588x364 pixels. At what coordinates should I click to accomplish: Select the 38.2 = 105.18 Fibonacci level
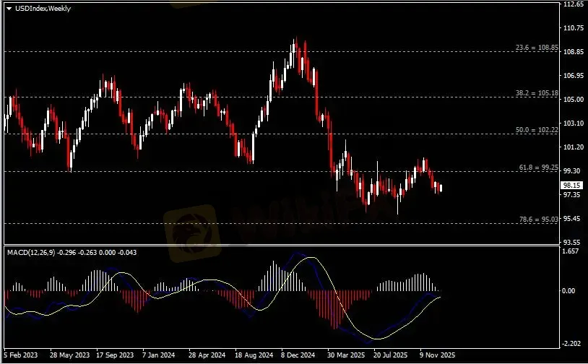[537, 93]
